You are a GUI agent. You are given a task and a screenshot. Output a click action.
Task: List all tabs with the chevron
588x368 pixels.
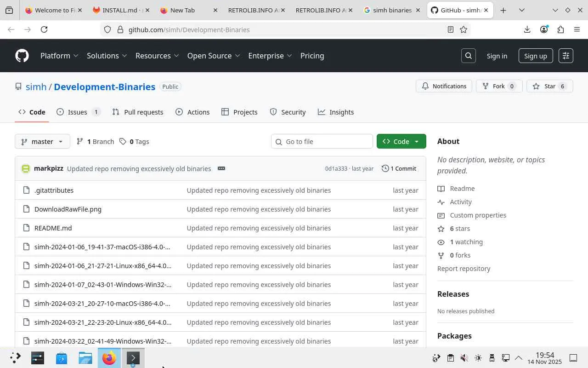(x=522, y=10)
